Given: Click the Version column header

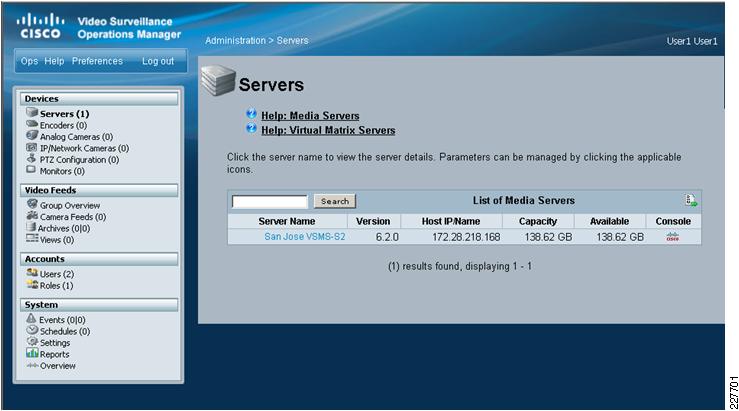Looking at the screenshot, I should [373, 221].
